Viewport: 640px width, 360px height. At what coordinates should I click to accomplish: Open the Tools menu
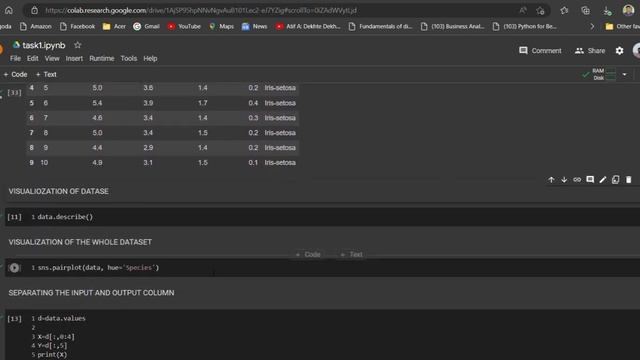click(129, 59)
